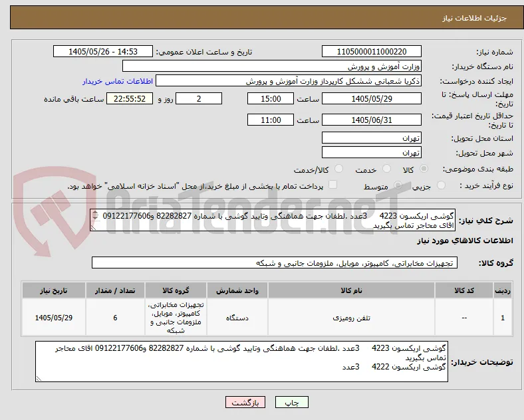Click column header نام کالا
524x420 pixels.
click(351, 290)
